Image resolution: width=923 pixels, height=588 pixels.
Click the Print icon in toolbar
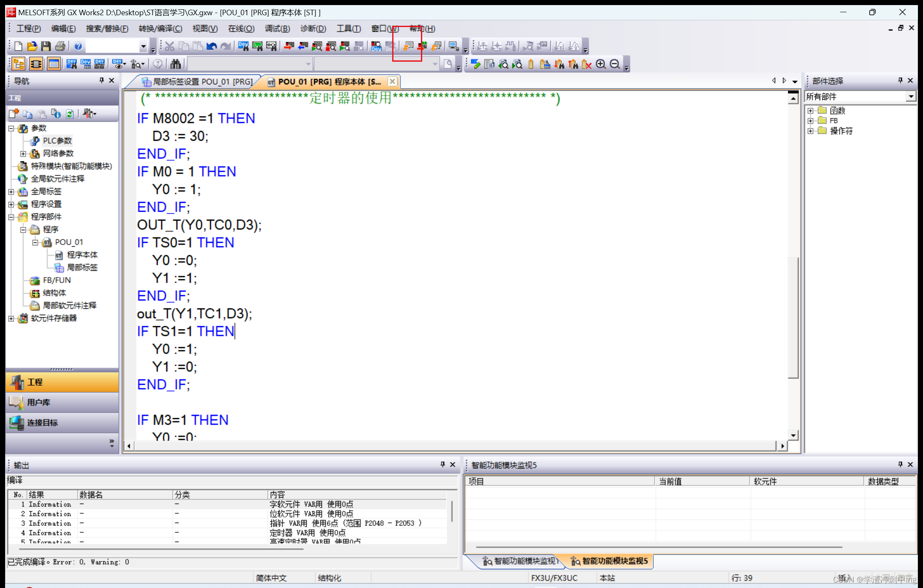tap(60, 46)
